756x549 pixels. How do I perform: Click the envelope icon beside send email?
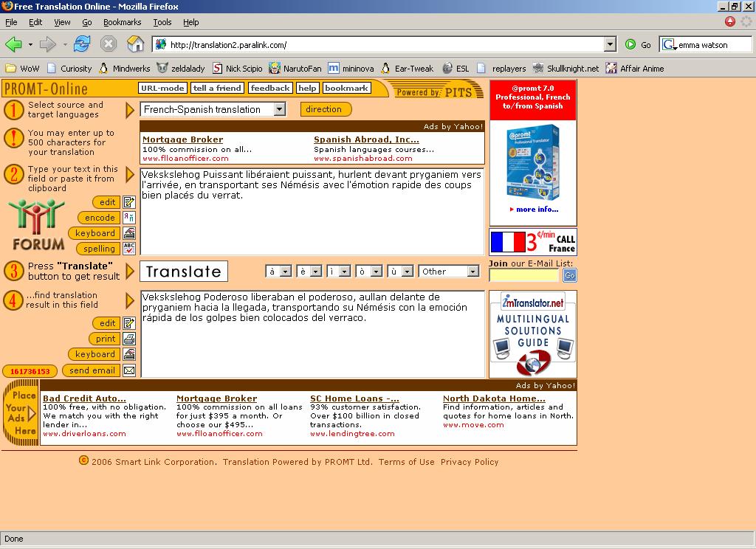(x=129, y=370)
